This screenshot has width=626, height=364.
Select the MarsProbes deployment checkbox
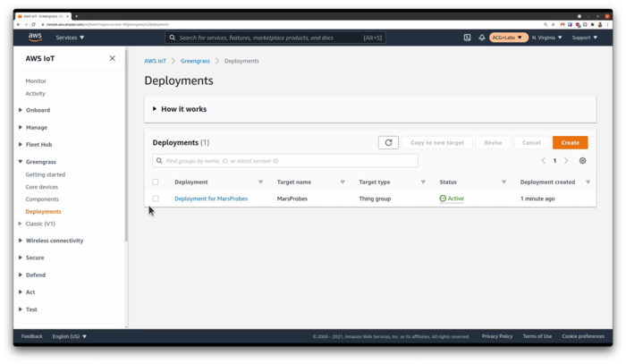click(x=156, y=199)
